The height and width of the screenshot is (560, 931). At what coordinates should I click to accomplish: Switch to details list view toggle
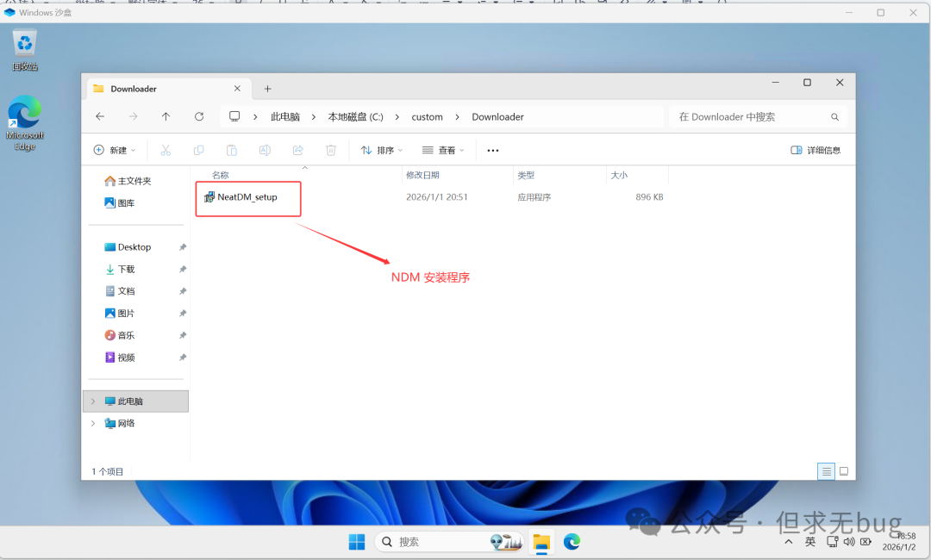(826, 471)
